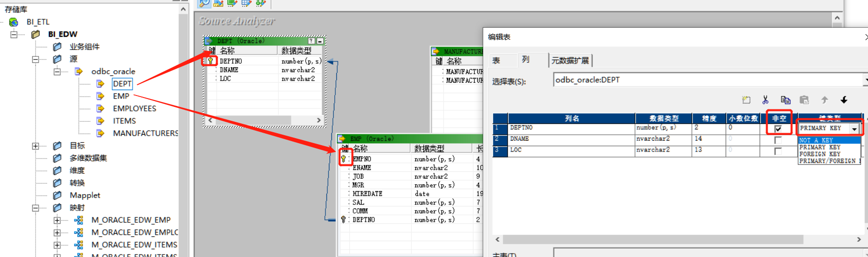Click the paste icon in dialog toolbar
This screenshot has width=868, height=257.
pos(805,100)
